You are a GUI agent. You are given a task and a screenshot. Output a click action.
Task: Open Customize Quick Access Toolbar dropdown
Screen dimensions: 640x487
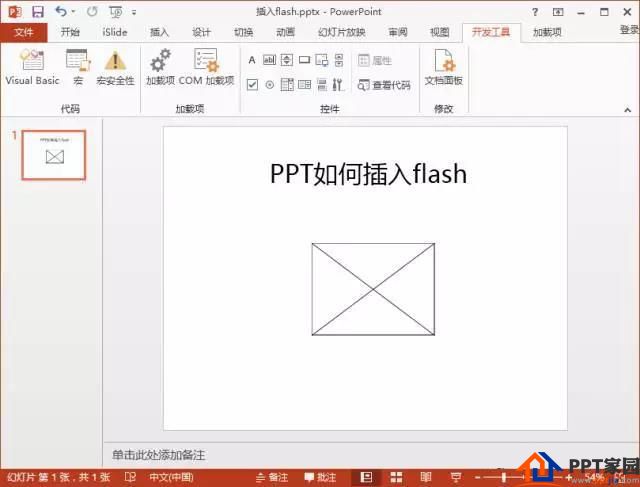click(134, 13)
